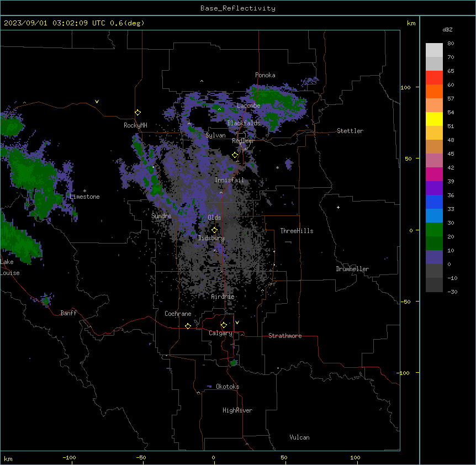Click the Stettler city label
Image resolution: width=476 pixels, height=465 pixels.
click(x=350, y=131)
